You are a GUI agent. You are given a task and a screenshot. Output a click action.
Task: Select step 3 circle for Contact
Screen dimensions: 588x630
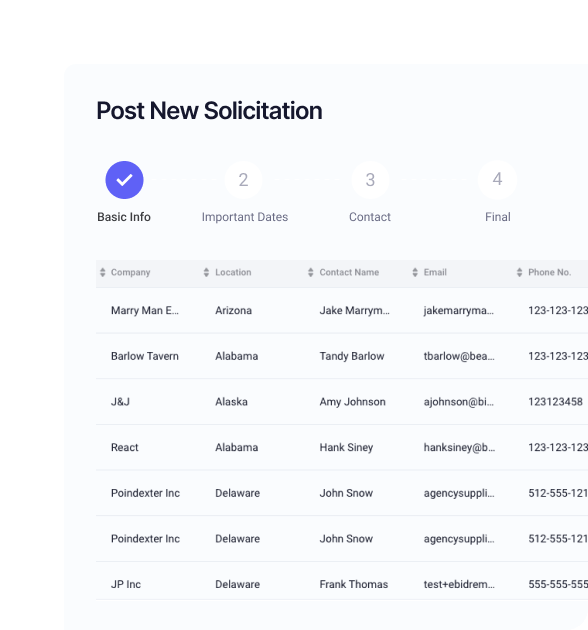coord(370,180)
